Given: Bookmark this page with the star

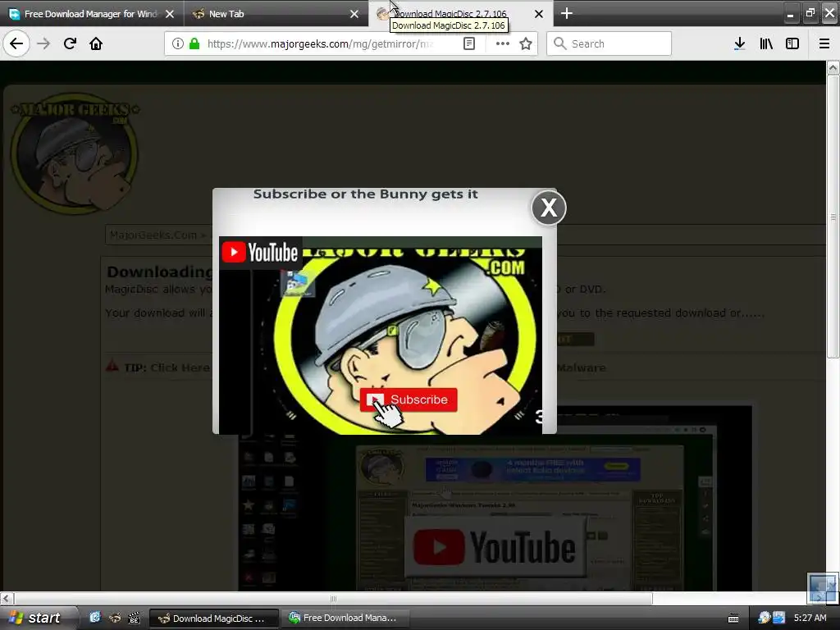Looking at the screenshot, I should click(526, 43).
